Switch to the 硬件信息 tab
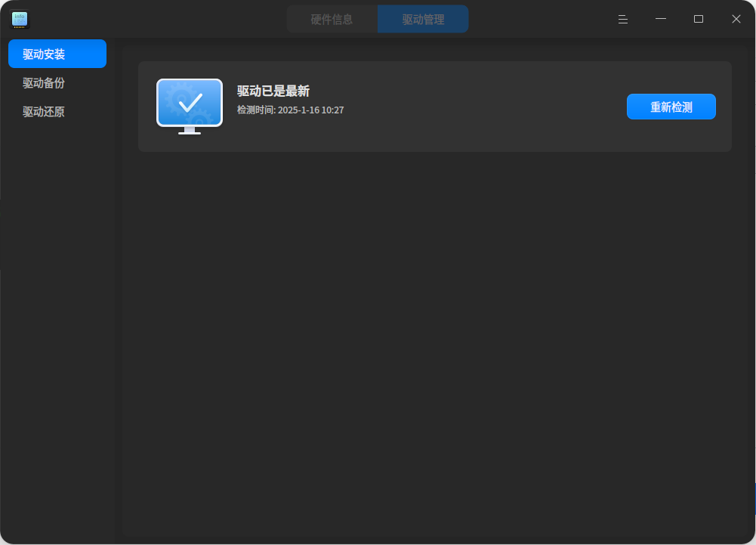The height and width of the screenshot is (545, 756). 332,20
